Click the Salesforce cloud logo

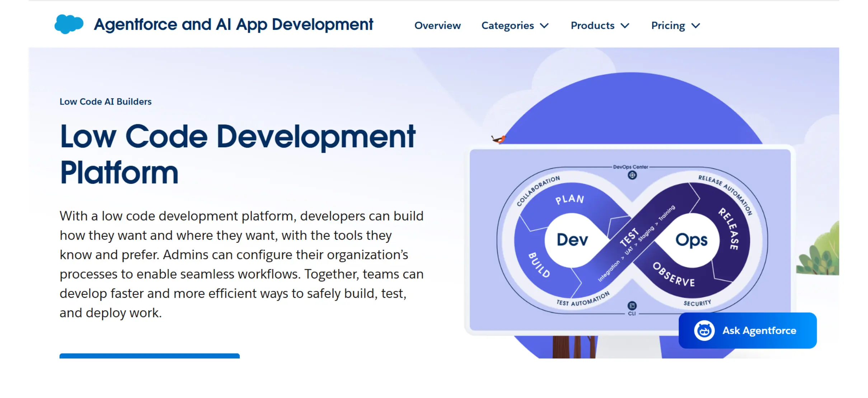[68, 24]
